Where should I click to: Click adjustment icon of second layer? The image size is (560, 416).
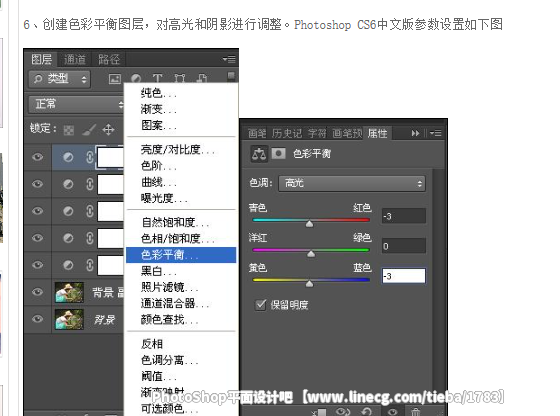pos(68,184)
